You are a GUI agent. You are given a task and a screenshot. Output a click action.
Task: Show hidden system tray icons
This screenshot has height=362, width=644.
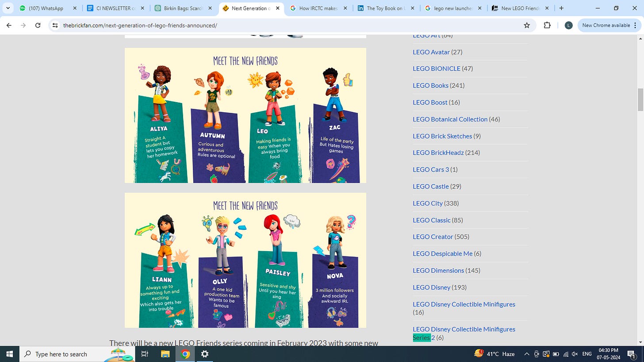tap(527, 354)
